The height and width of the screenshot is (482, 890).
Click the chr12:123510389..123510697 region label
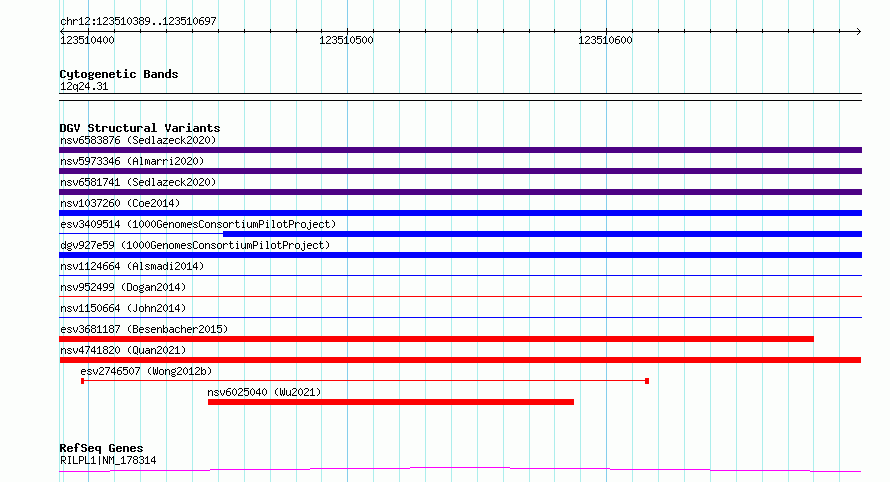[138, 21]
